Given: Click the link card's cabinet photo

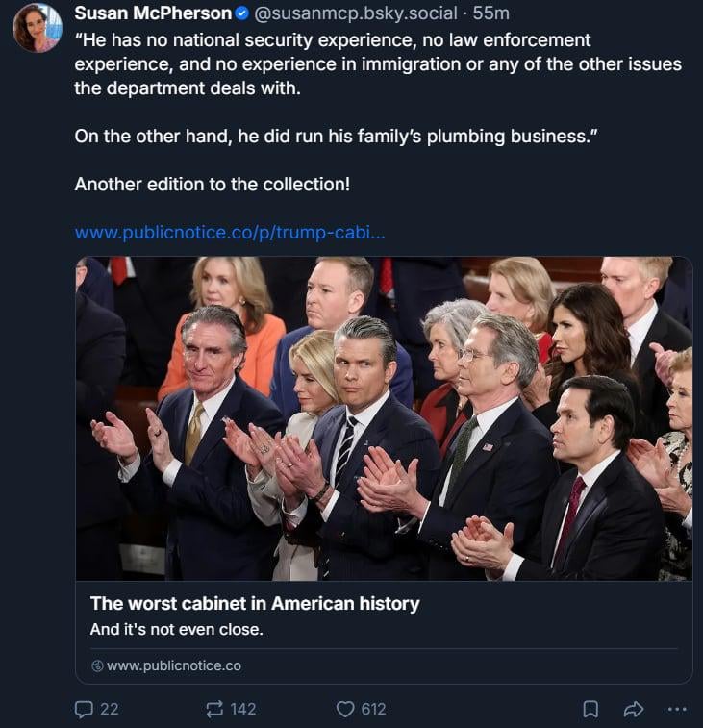Looking at the screenshot, I should click(x=384, y=418).
